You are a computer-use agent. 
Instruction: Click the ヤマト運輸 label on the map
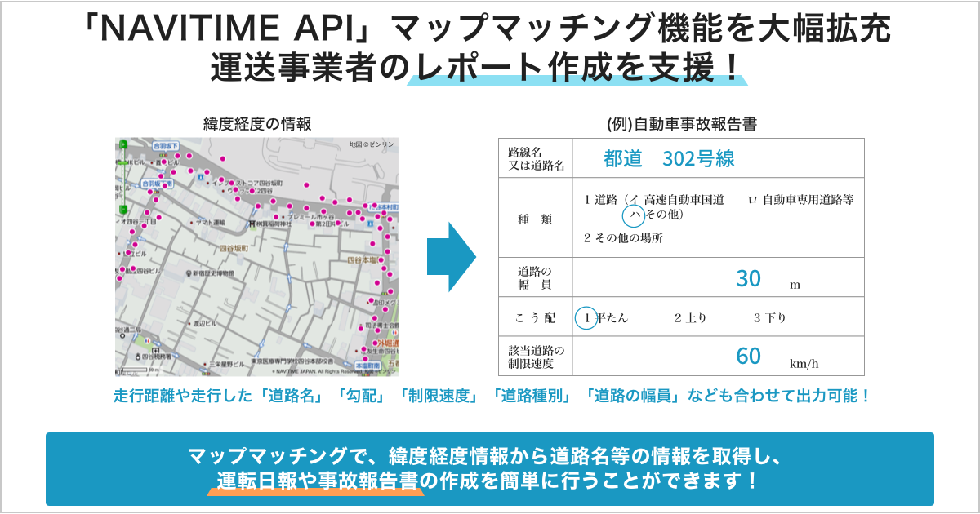(211, 223)
